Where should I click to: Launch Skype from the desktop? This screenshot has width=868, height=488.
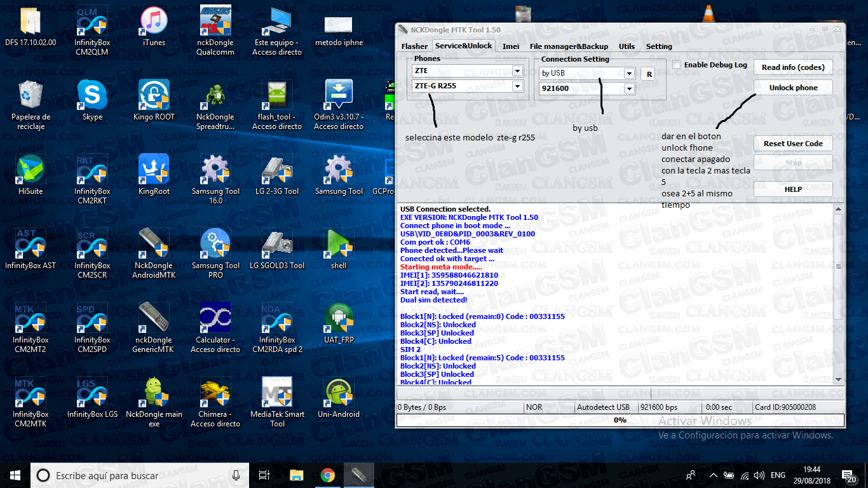pyautogui.click(x=92, y=101)
